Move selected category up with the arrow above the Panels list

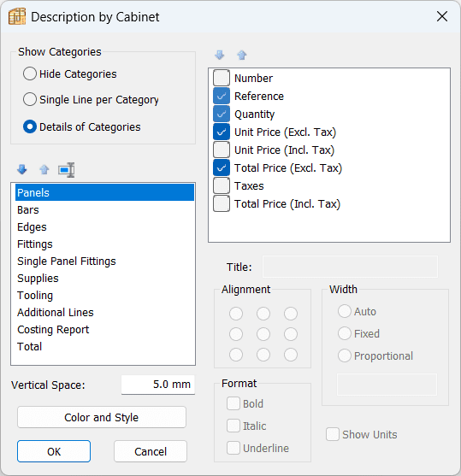tap(44, 169)
